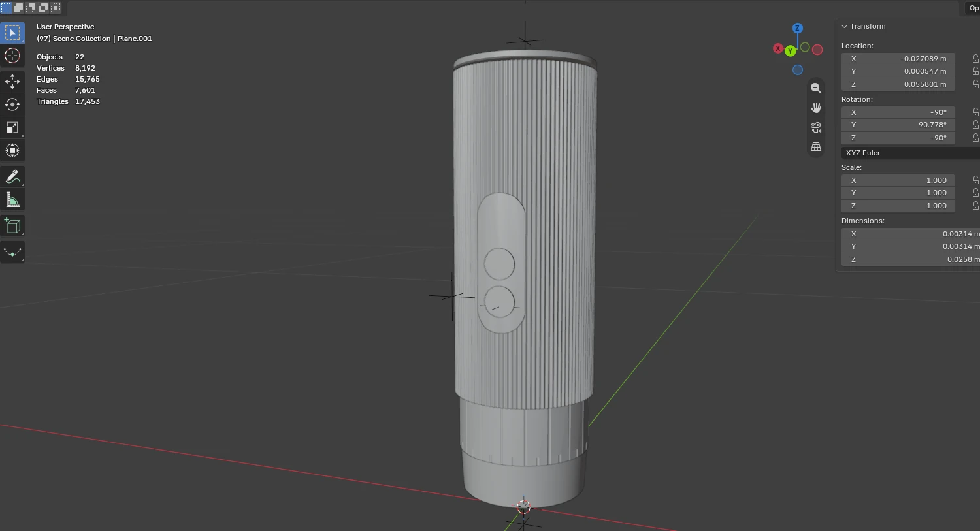Toggle the Rotation Z lock
Viewport: 980px width, 531px height.
point(975,138)
